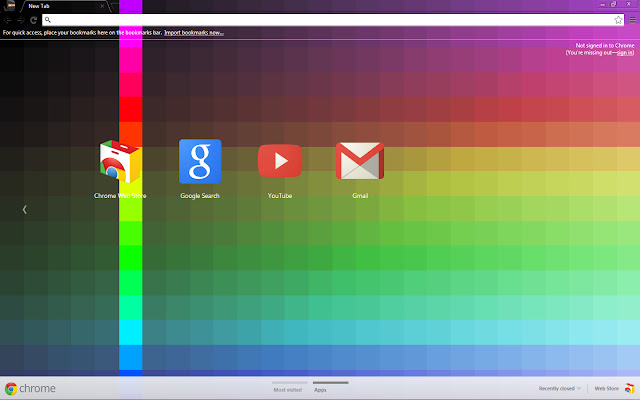Go to previous apps page chevron
Image resolution: width=640 pixels, height=400 pixels.
24,209
